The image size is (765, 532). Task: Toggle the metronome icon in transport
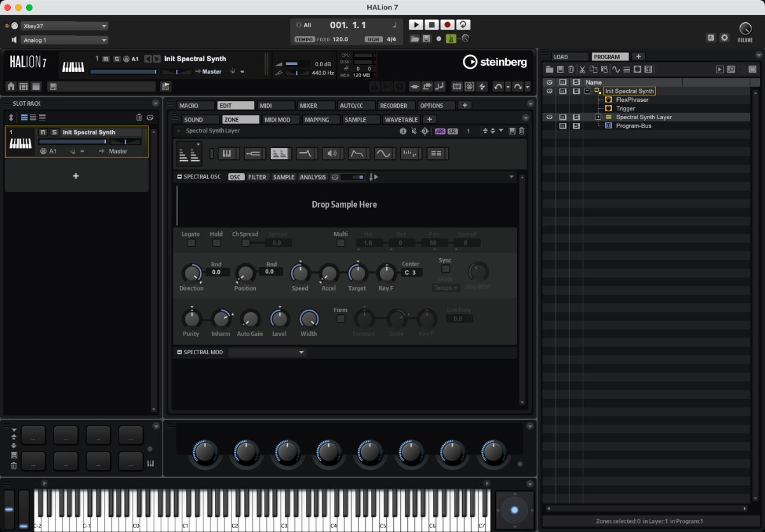(451, 39)
